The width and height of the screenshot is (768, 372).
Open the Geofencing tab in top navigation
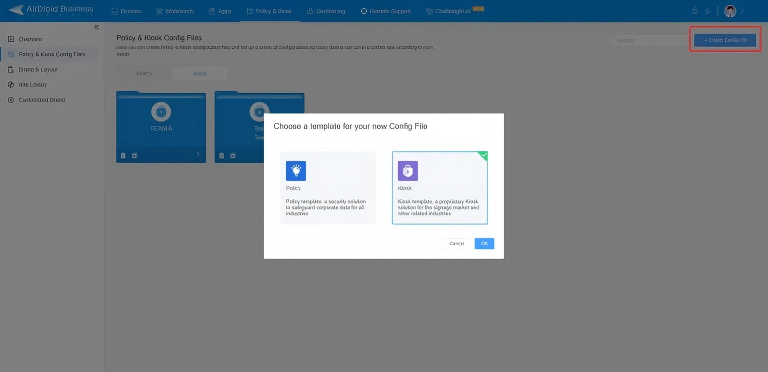pos(326,11)
